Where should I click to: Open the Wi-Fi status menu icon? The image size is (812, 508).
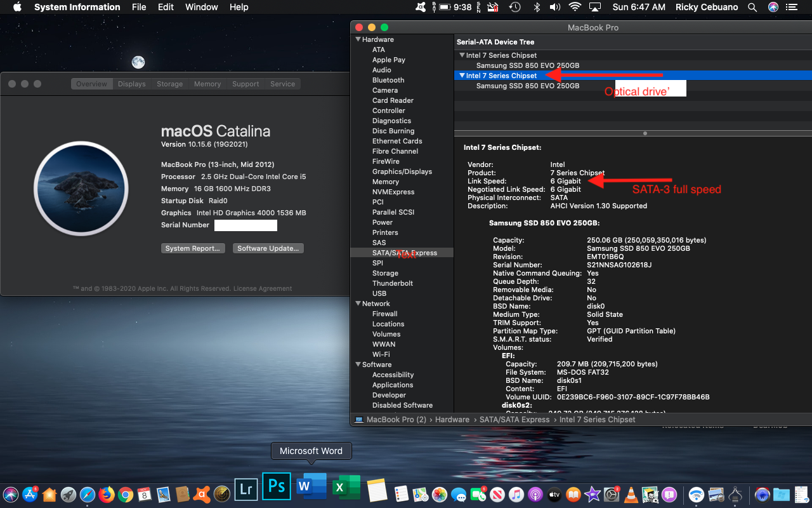point(575,7)
